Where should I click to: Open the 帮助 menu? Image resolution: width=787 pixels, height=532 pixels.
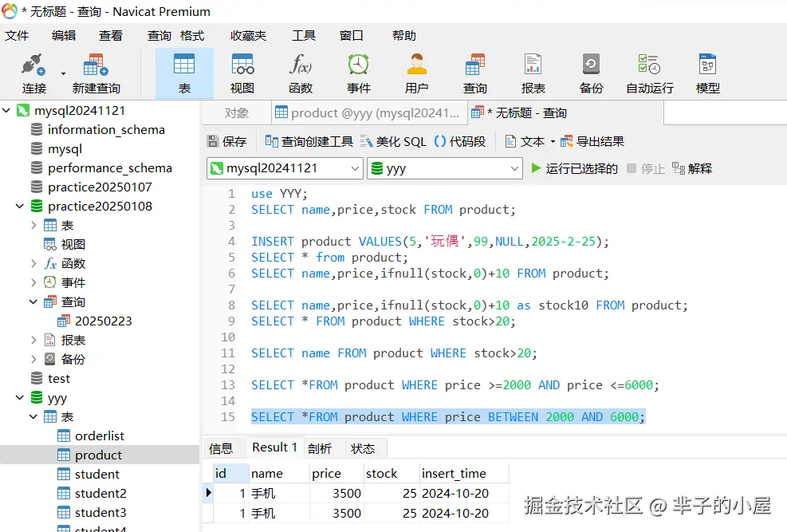click(x=404, y=36)
